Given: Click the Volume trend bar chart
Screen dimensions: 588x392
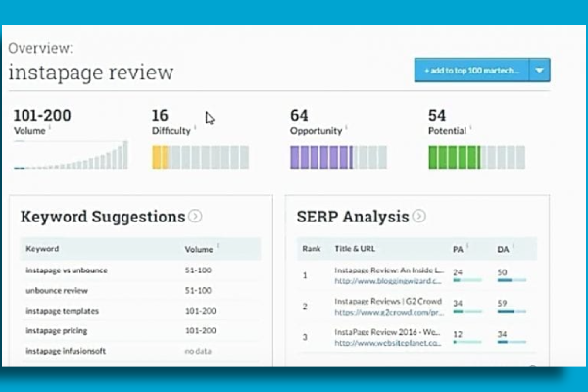Looking at the screenshot, I should (71, 155).
